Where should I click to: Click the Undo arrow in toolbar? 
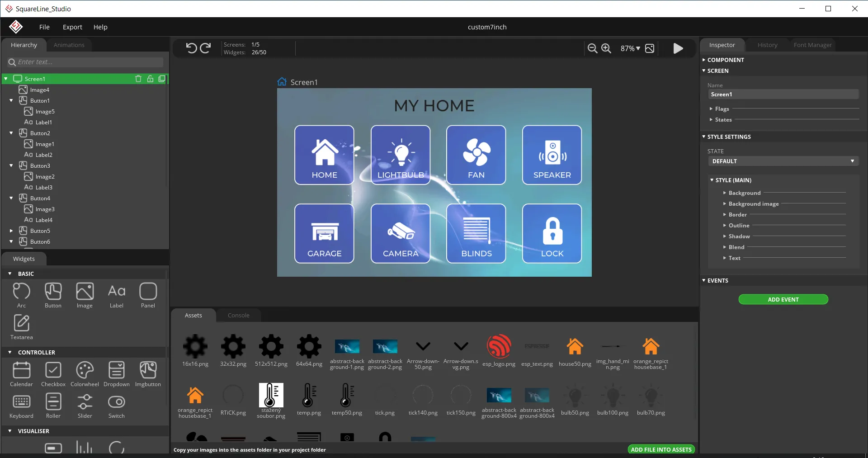191,48
